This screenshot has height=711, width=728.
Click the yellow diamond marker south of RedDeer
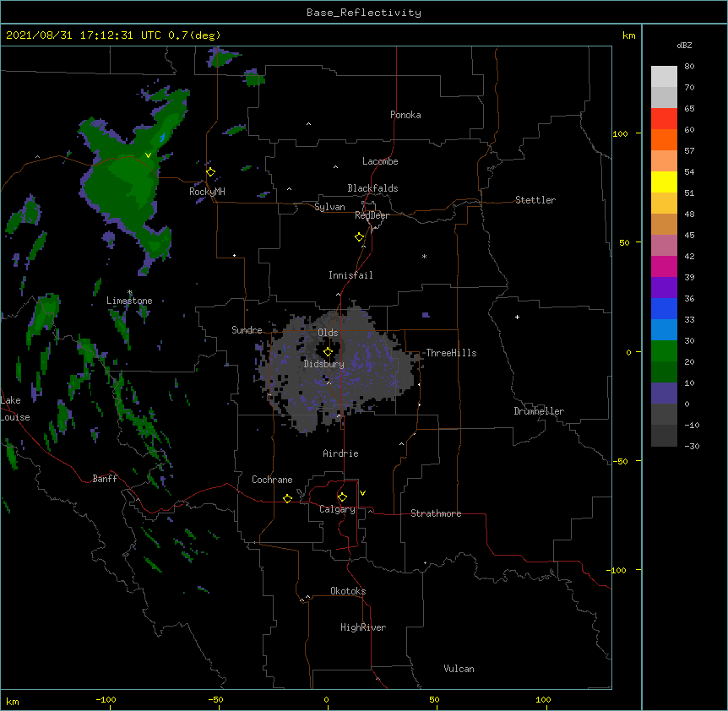360,237
